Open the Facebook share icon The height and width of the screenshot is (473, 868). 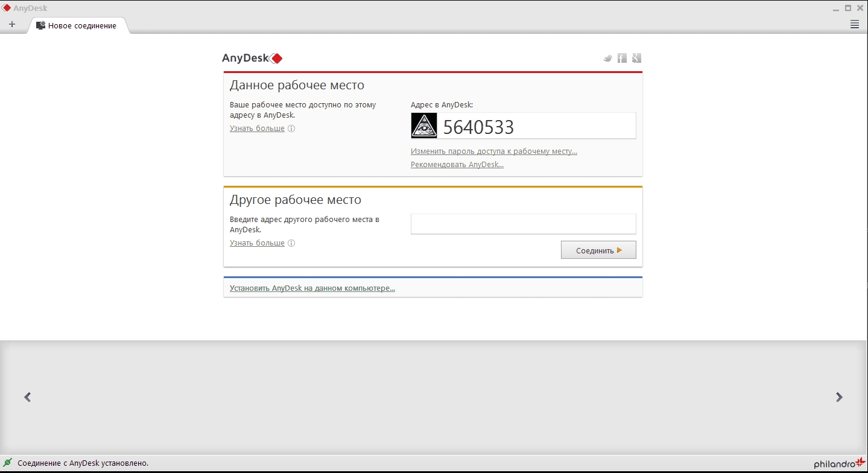pos(622,58)
